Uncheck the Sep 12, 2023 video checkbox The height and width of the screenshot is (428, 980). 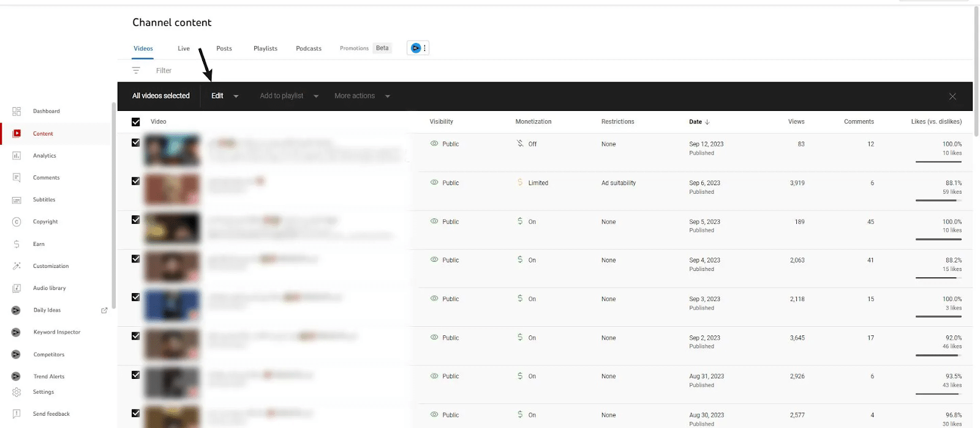[x=136, y=143]
